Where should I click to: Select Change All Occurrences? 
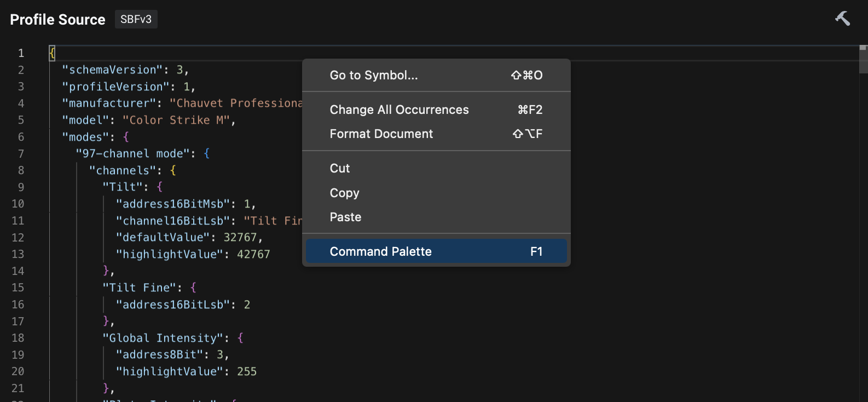point(436,110)
